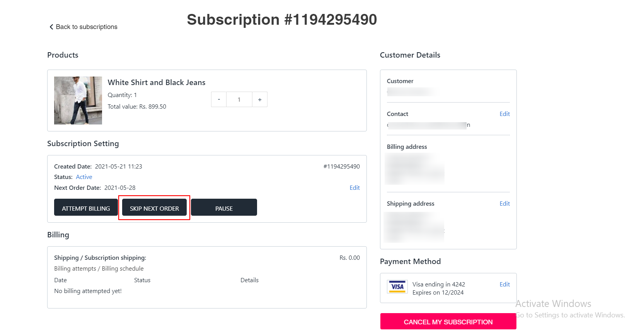Image resolution: width=644 pixels, height=334 pixels.
Task: Click the Back to subscriptions text link
Action: [87, 27]
